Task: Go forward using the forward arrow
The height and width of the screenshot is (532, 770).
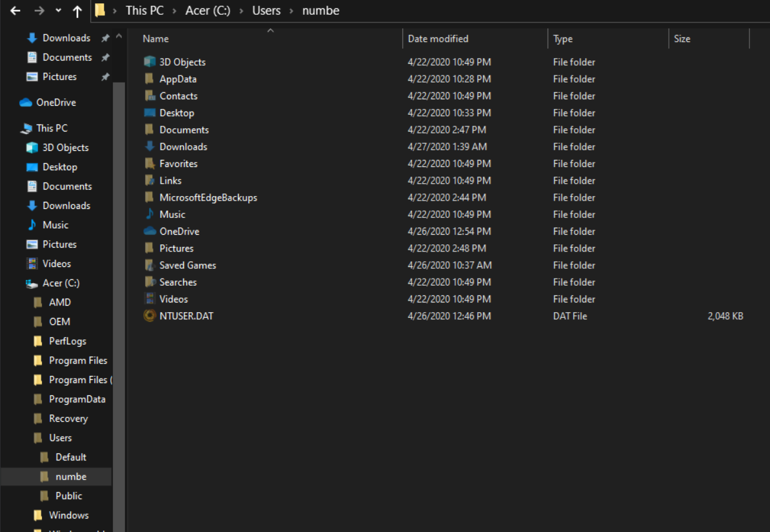Action: (x=39, y=11)
